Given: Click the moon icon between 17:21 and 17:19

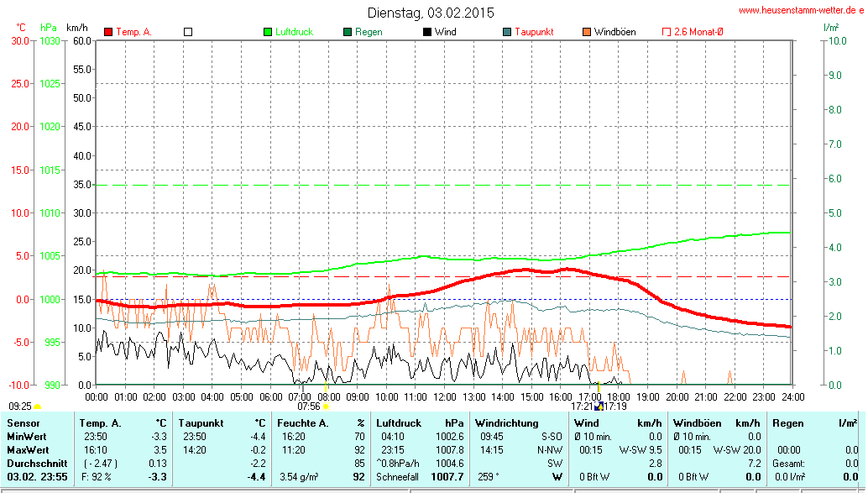Looking at the screenshot, I should tap(599, 406).
